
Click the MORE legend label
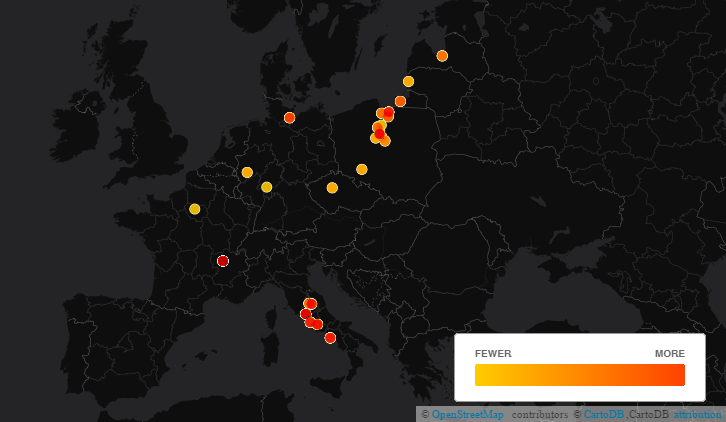[670, 353]
